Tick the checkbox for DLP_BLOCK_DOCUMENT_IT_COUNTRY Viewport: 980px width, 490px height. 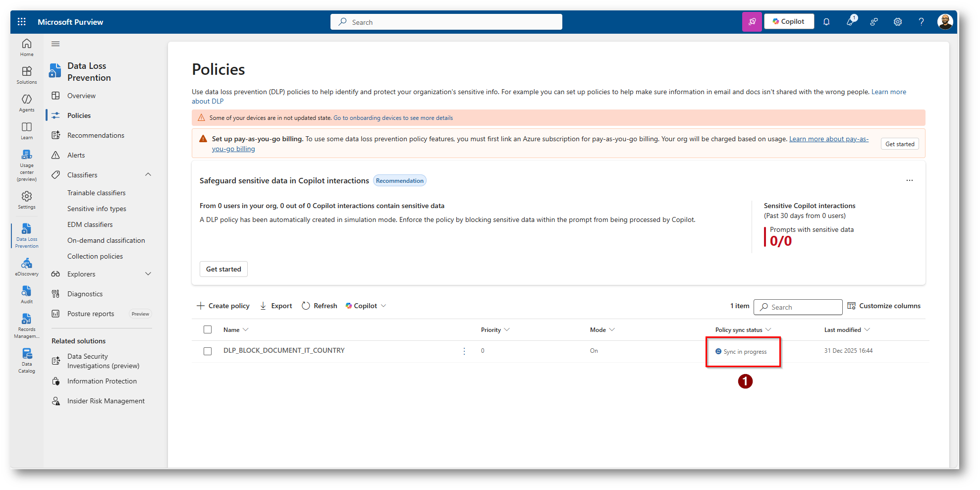pyautogui.click(x=208, y=351)
